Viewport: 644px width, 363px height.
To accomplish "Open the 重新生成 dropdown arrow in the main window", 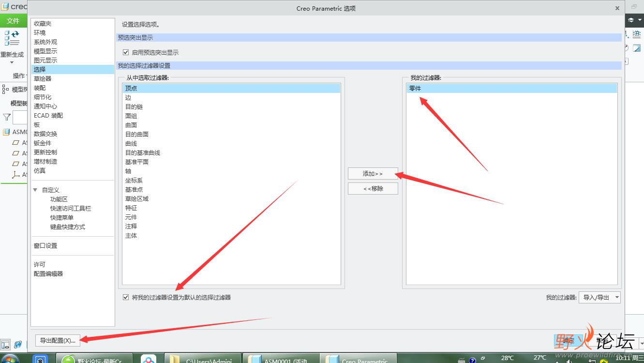I will pyautogui.click(x=12, y=62).
